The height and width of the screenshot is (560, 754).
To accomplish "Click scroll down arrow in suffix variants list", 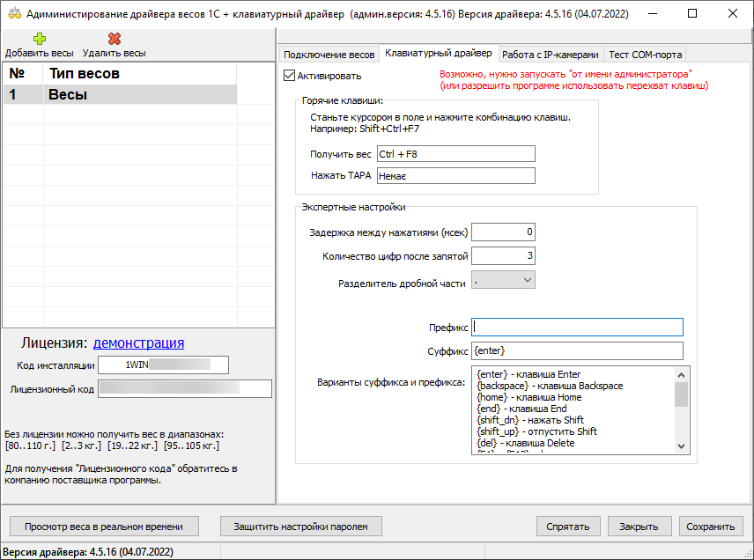I will click(681, 446).
